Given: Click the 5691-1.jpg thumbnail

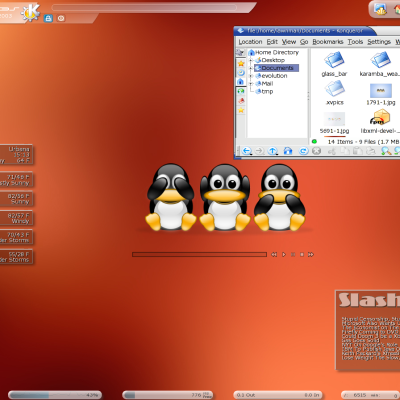Looking at the screenshot, I should [334, 119].
